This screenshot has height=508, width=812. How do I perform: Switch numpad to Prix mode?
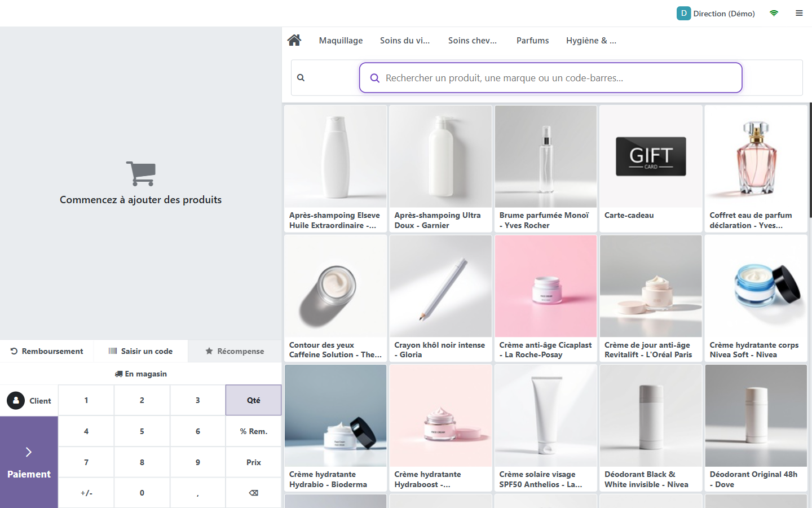pyautogui.click(x=254, y=462)
